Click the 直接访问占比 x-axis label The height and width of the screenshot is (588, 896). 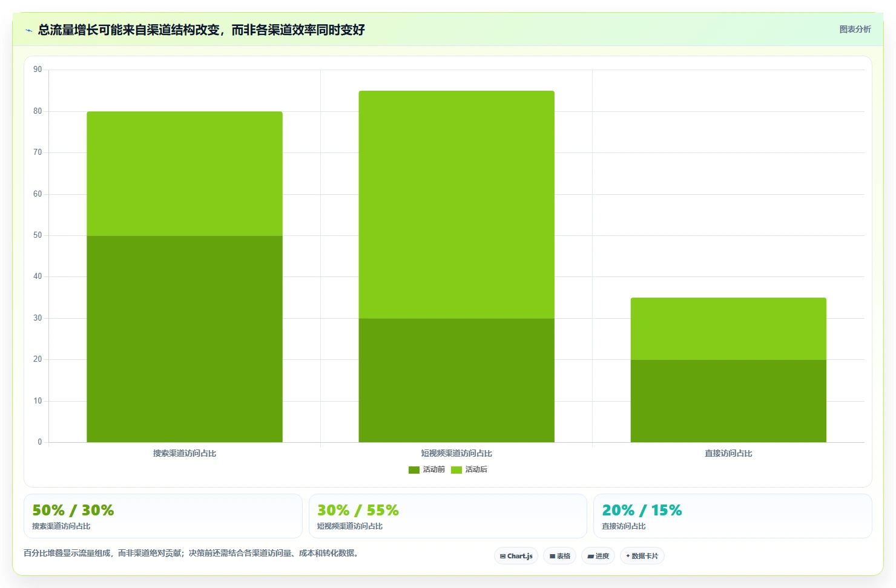click(x=728, y=453)
